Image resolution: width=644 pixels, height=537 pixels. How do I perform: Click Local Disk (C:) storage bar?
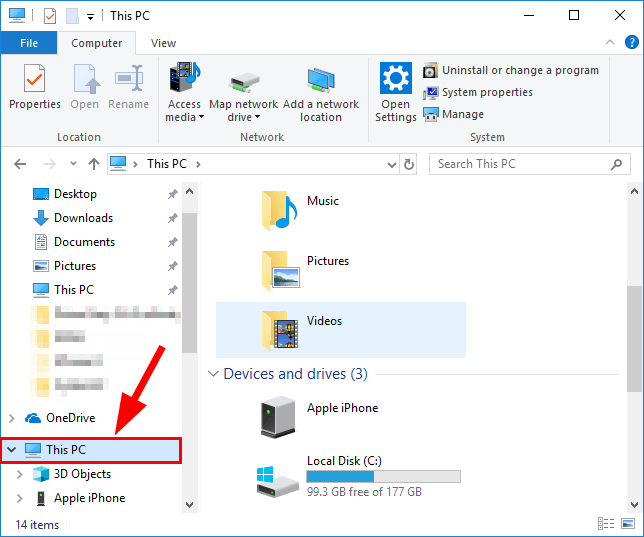(383, 477)
